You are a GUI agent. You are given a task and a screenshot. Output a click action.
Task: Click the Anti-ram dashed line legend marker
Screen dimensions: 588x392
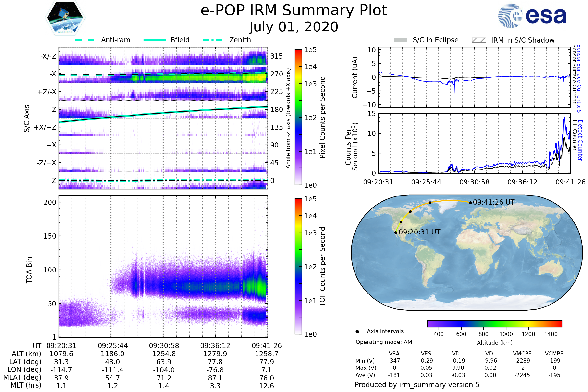coord(85,40)
